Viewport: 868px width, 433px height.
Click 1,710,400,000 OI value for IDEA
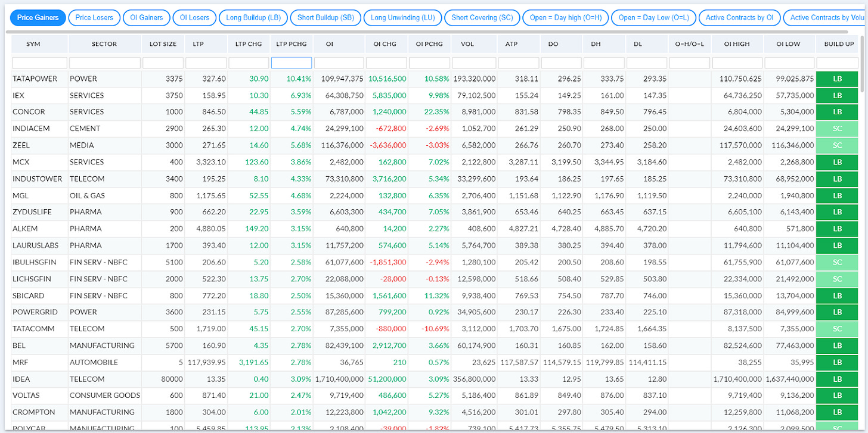(x=339, y=379)
